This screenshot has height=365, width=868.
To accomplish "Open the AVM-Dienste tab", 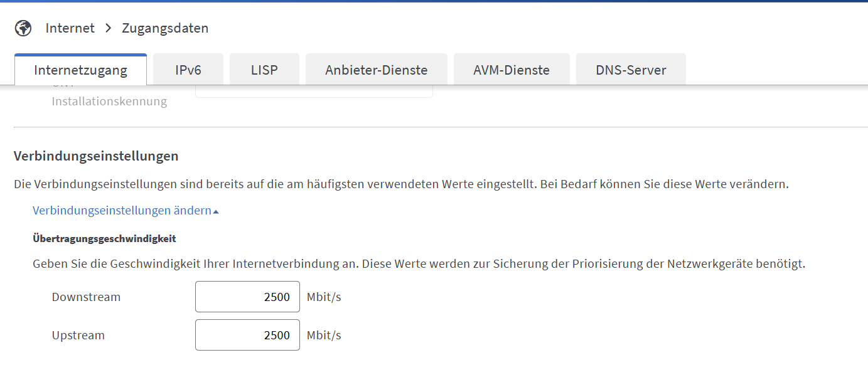I will click(x=512, y=70).
